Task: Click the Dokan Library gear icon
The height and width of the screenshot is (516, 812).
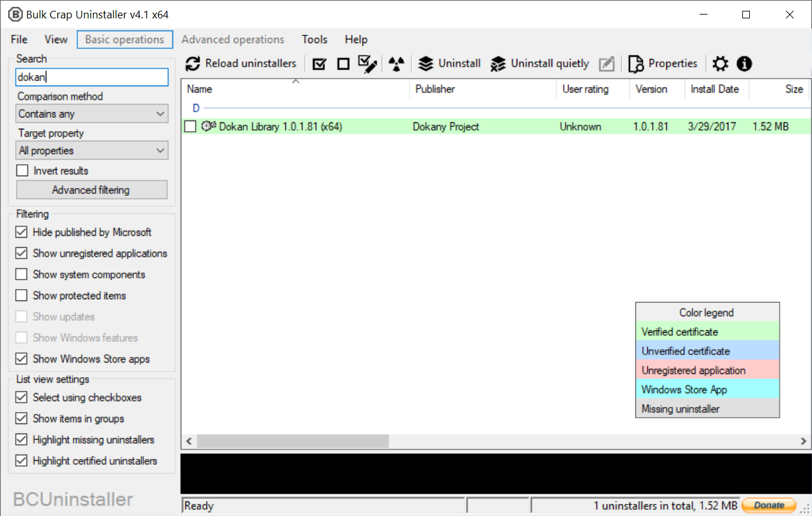Action: (209, 126)
